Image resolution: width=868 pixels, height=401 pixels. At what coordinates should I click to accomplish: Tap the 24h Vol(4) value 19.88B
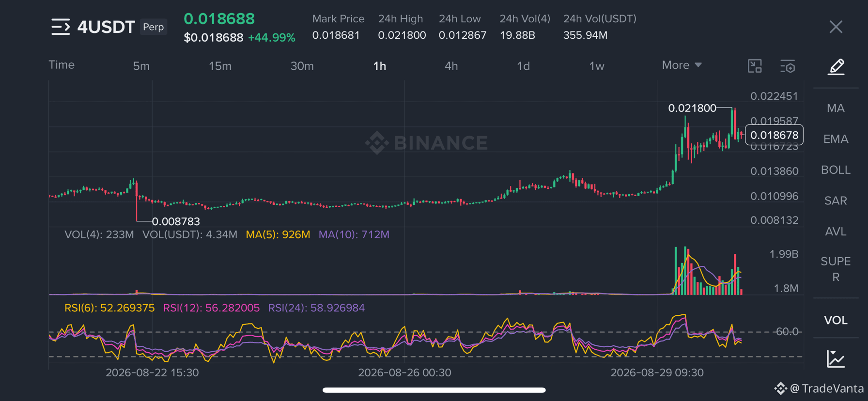[517, 35]
